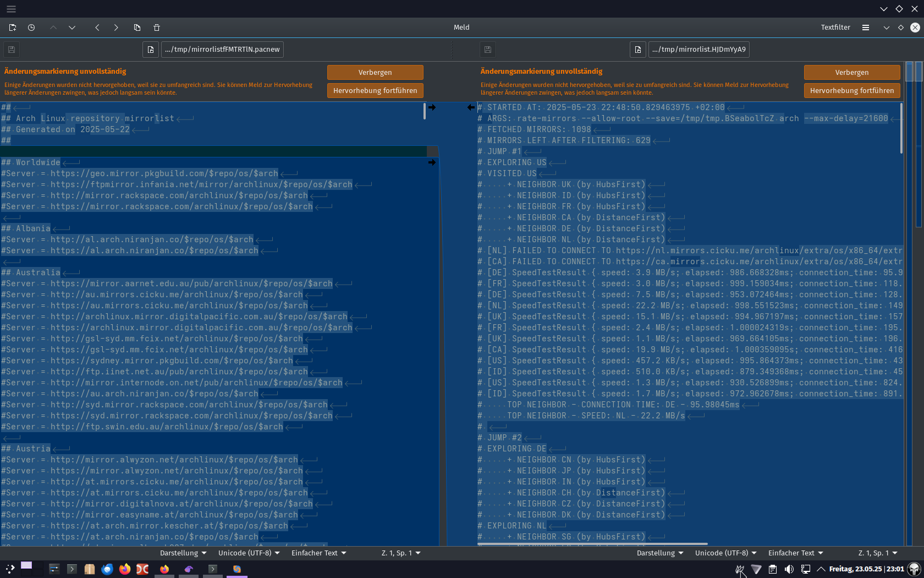Click the new comparison icon in toolbar
Screen dimensions: 924x578
click(x=12, y=27)
